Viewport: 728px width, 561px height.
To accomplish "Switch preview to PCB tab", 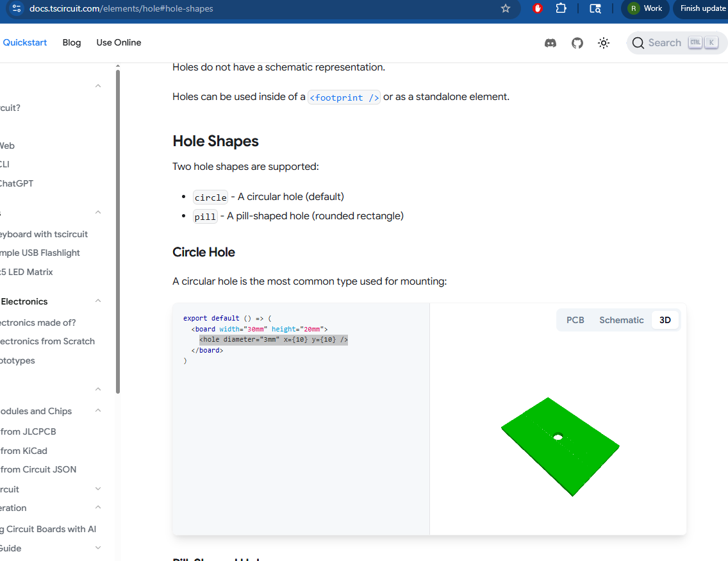I will point(575,320).
